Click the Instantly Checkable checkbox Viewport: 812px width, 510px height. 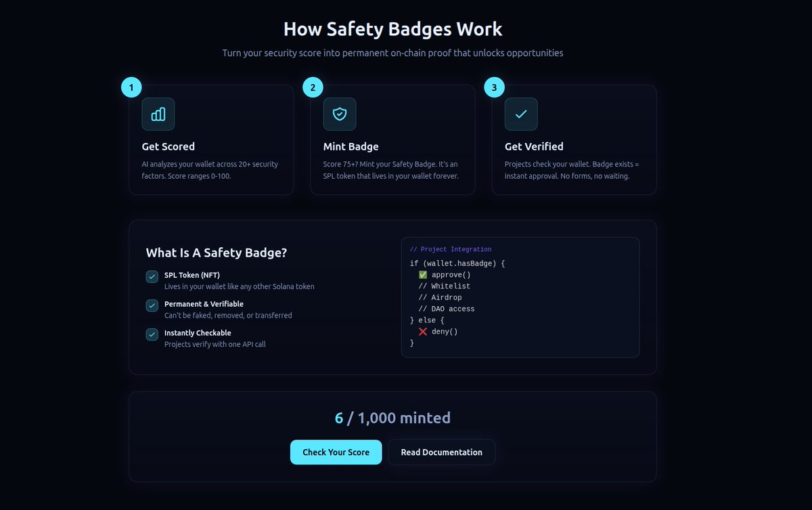(152, 334)
